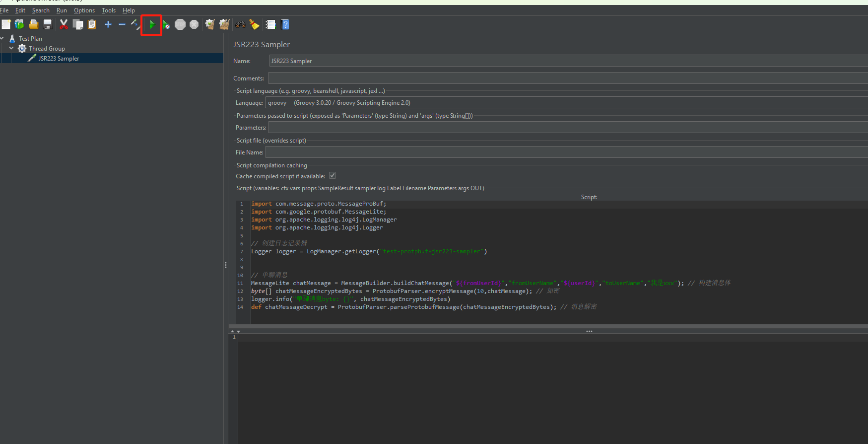Expand all nodes with plus icon
The image size is (868, 444).
point(108,24)
